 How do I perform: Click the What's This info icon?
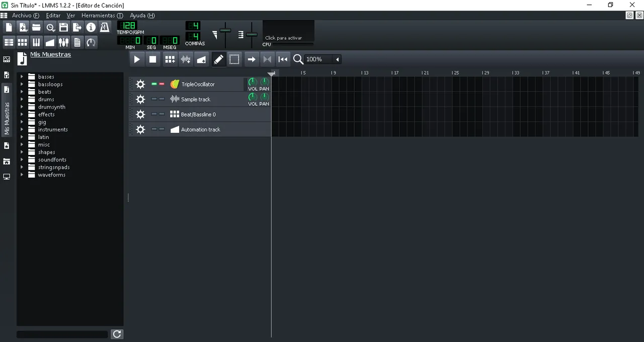pos(91,27)
